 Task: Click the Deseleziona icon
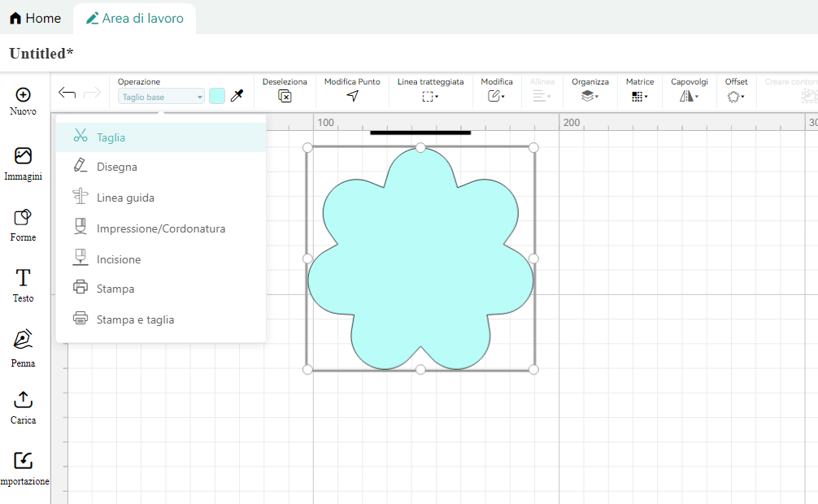285,96
